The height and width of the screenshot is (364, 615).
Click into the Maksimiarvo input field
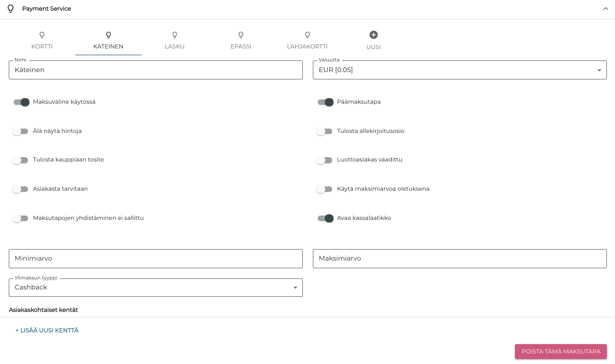[x=459, y=259]
